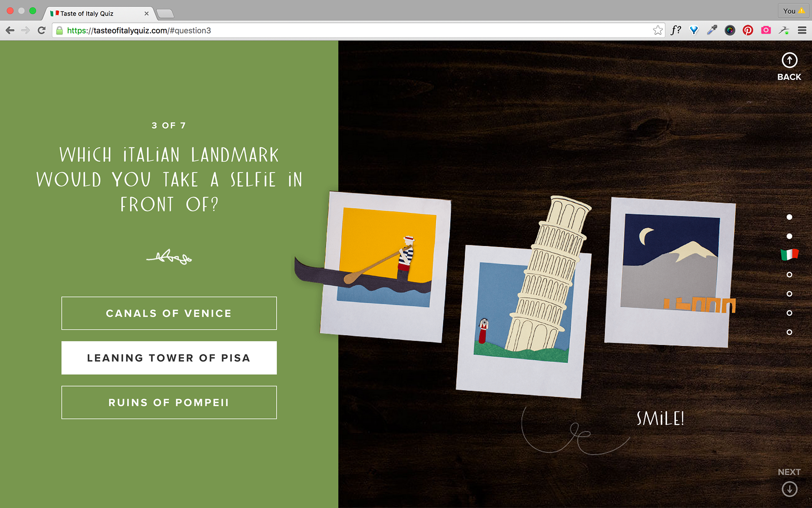The image size is (812, 508).
Task: Open the Pinterest extension icon
Action: coord(748,30)
